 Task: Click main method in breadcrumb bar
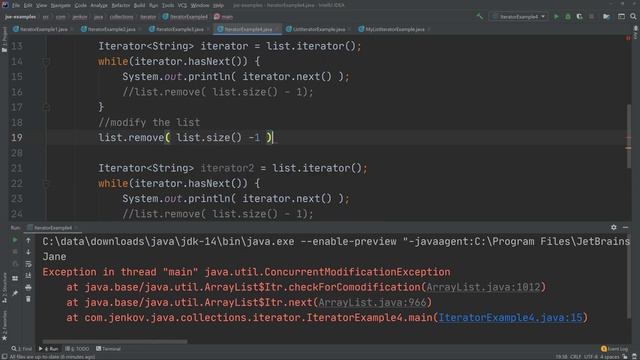tap(224, 17)
